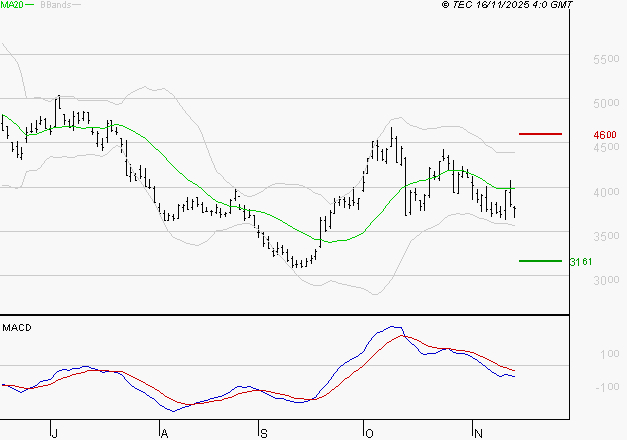Click the MACD panel label

[17, 328]
